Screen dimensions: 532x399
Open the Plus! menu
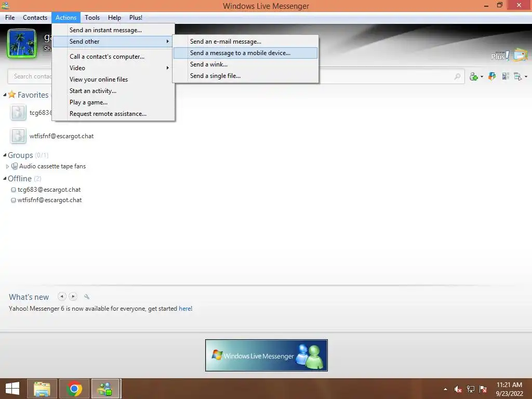click(x=136, y=18)
